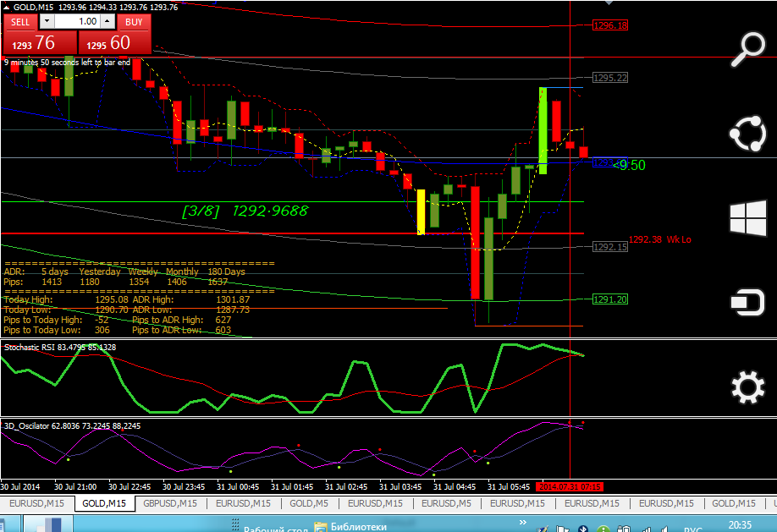This screenshot has width=777, height=532.
Task: Open the Search charm magnifier icon
Action: point(747,49)
